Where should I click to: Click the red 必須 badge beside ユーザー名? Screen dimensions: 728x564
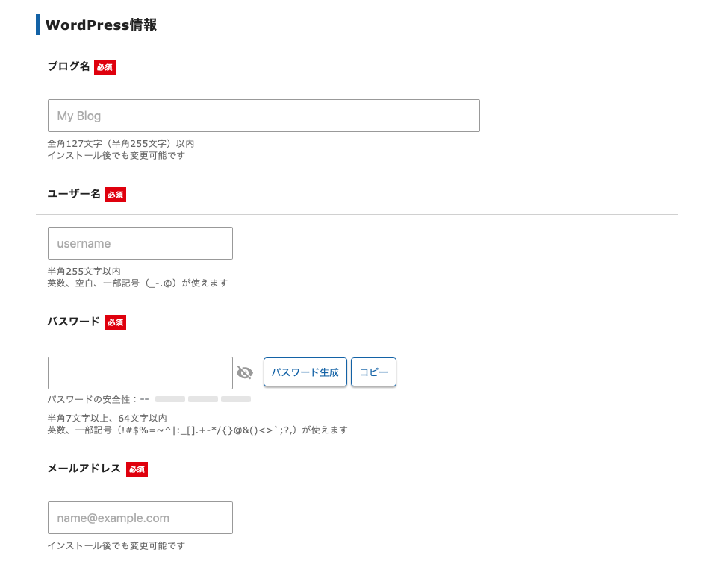coord(116,195)
